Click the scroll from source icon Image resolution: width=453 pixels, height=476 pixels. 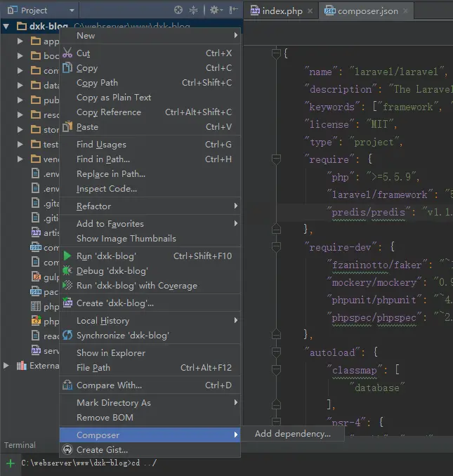(178, 11)
